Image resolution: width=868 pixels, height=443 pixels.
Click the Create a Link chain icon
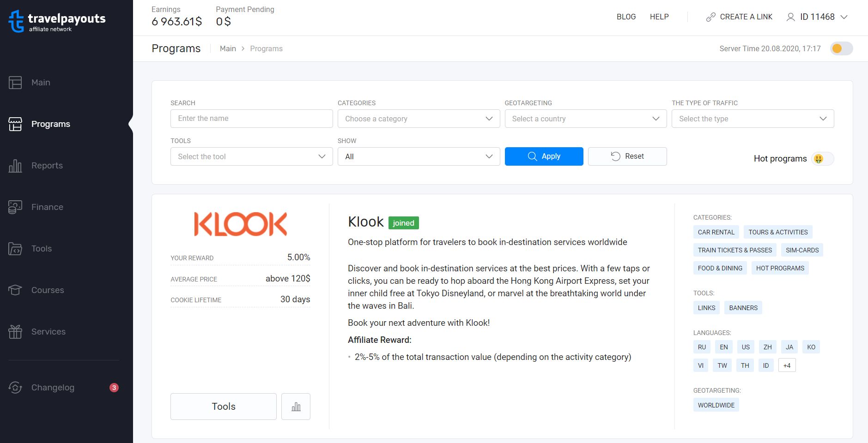point(710,17)
